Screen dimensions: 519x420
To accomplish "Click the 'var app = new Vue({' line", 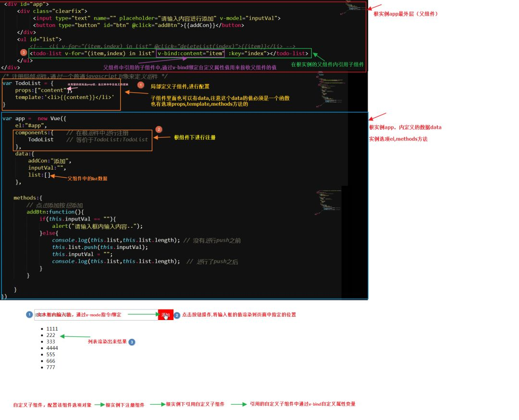I will pyautogui.click(x=34, y=118).
